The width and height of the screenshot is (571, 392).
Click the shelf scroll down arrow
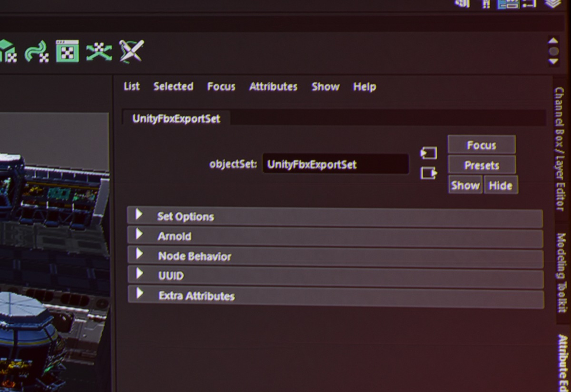[x=553, y=61]
